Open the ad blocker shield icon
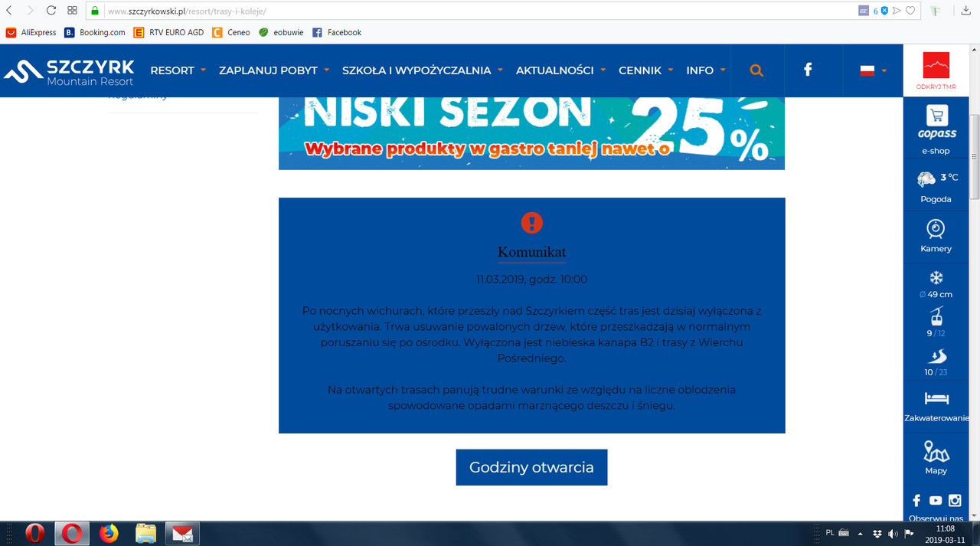 (884, 11)
